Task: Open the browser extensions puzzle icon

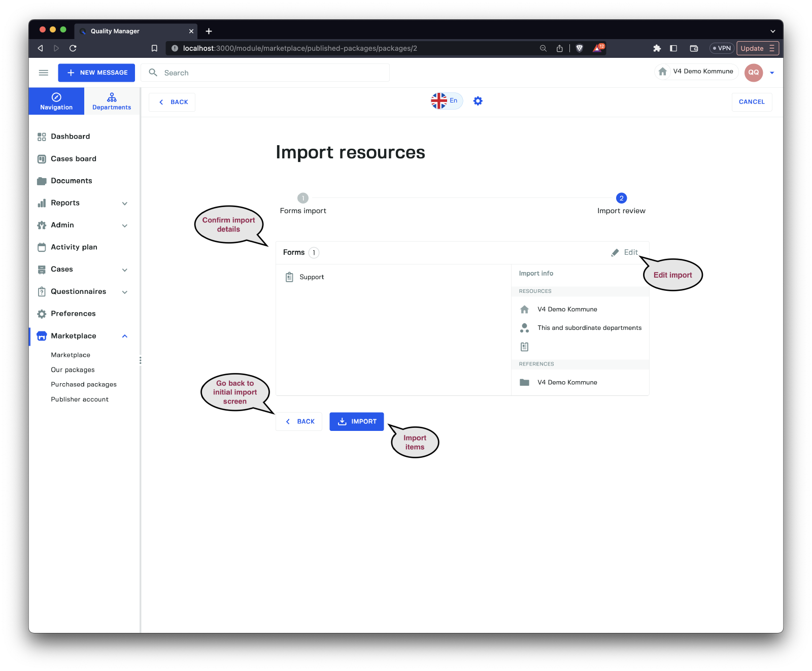Action: coord(657,48)
